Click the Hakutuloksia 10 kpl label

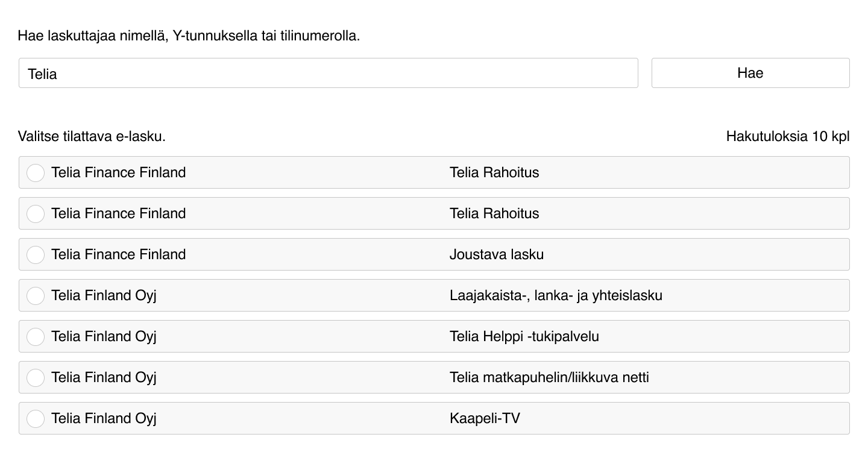click(x=787, y=136)
